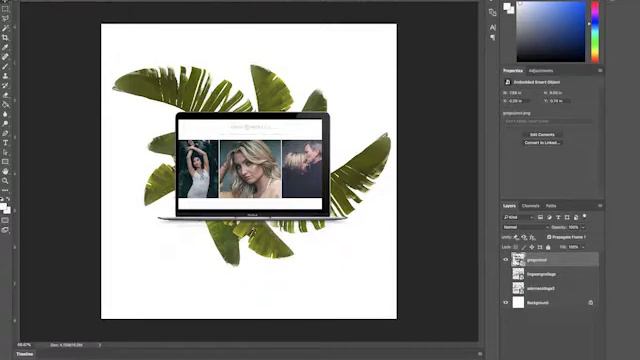Unify layer style icon
This screenshot has height=360, width=640.
532,237
